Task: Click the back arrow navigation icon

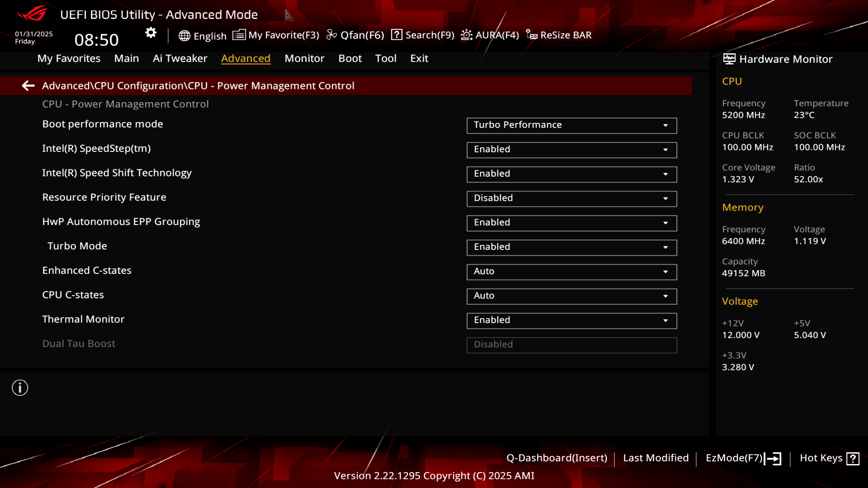Action: (x=28, y=85)
